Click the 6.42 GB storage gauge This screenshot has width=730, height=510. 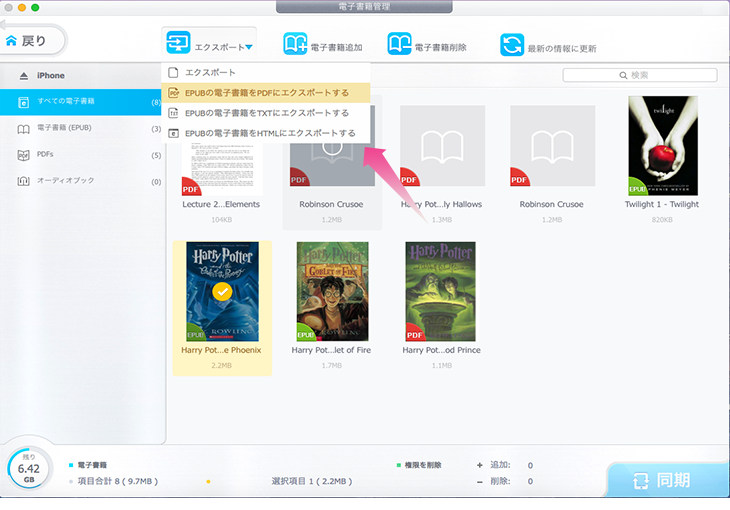tap(29, 469)
